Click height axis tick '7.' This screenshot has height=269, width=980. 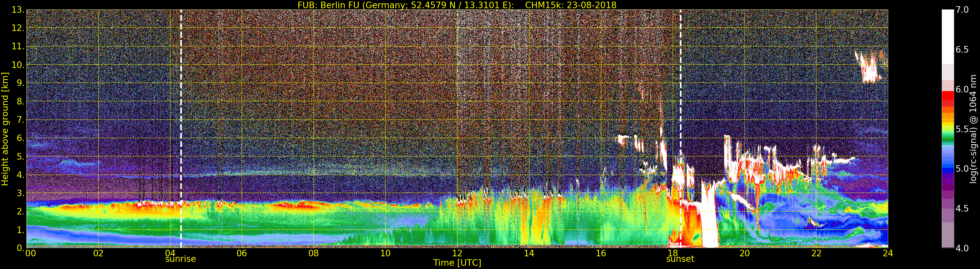(21, 120)
